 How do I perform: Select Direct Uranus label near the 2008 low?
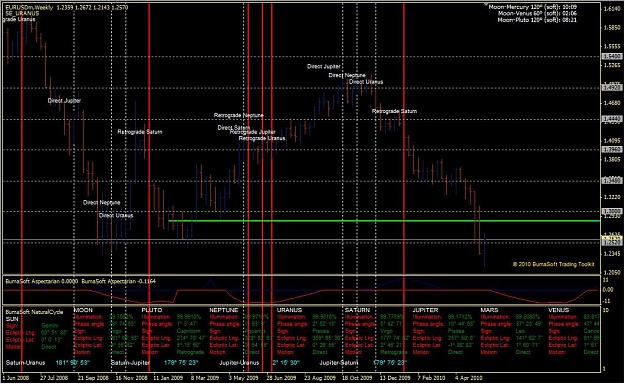click(x=116, y=215)
